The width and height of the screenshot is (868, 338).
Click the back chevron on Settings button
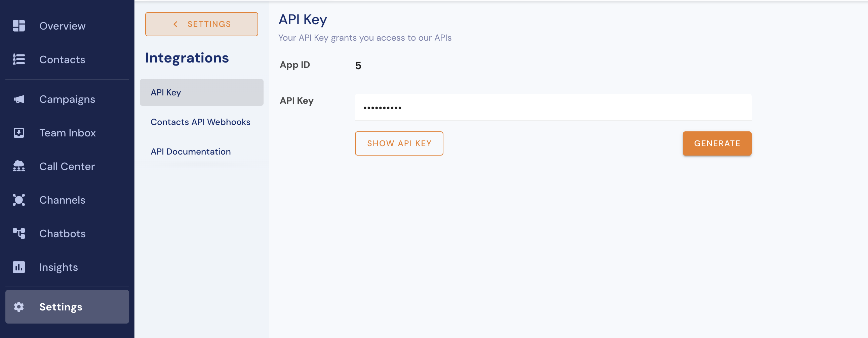175,24
